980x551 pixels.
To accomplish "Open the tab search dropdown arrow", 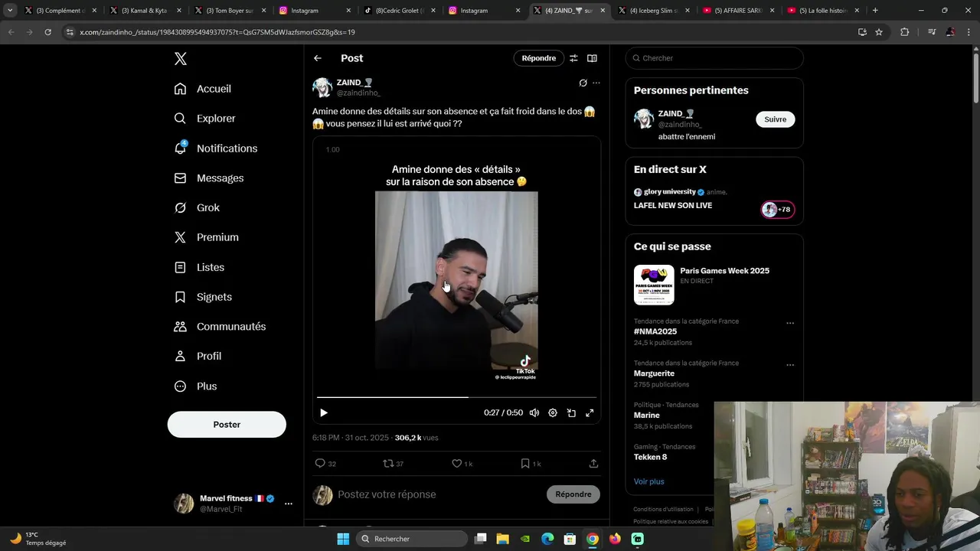I will (x=10, y=11).
